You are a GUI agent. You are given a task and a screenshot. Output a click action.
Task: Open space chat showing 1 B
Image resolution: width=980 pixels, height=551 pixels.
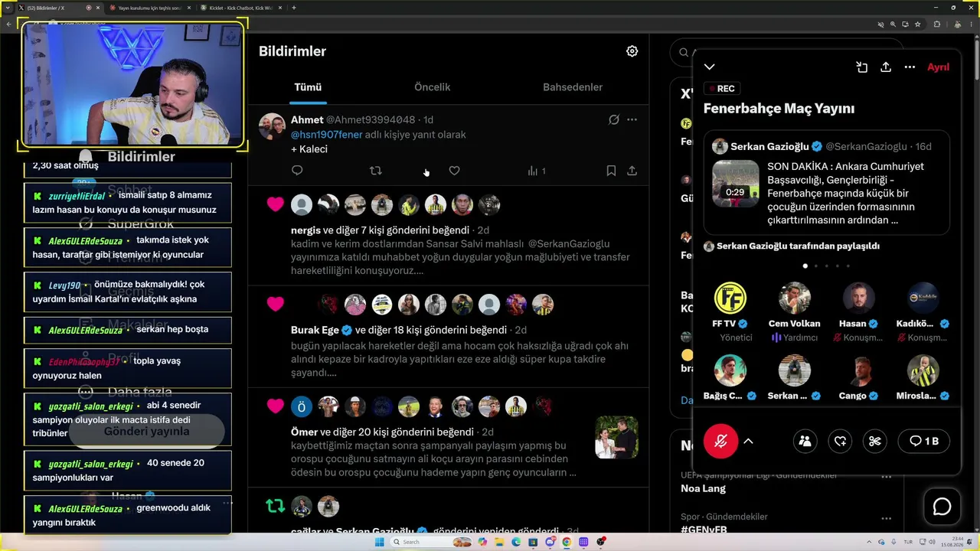click(923, 441)
